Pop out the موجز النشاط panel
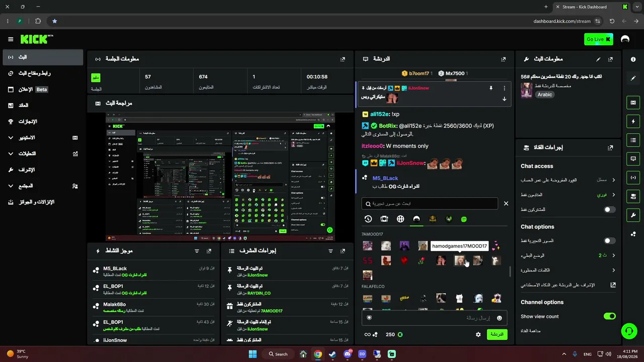 [209, 251]
